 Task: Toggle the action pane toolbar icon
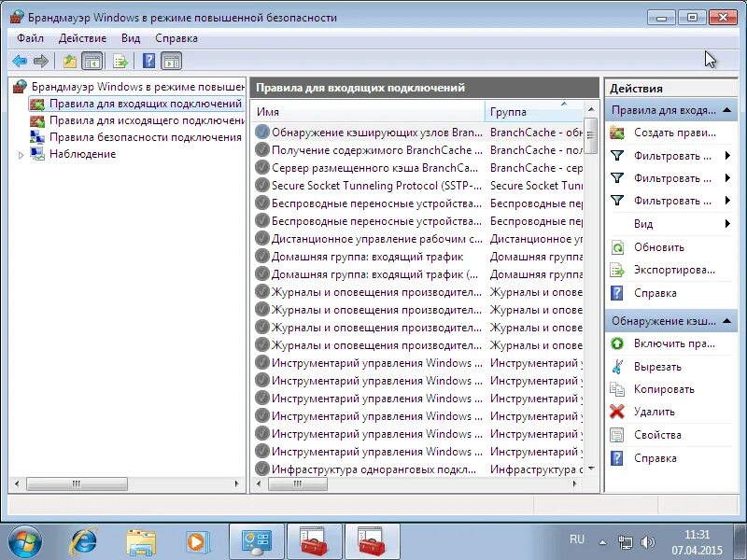(x=172, y=61)
